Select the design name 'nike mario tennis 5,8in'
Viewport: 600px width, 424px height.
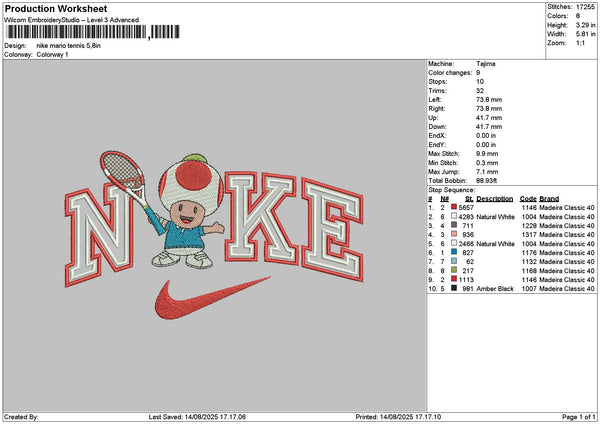tap(68, 46)
